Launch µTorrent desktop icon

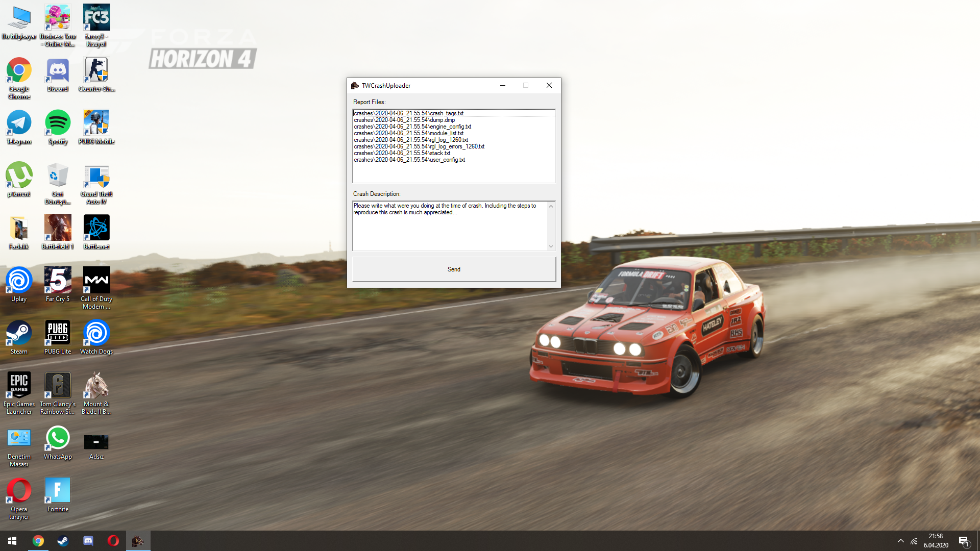coord(19,180)
